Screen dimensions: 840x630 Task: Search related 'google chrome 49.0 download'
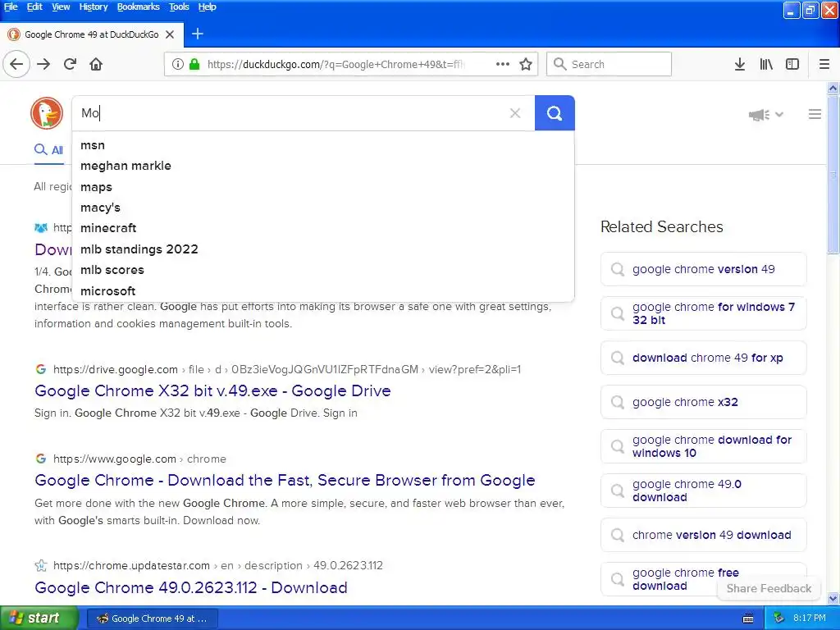pos(703,491)
